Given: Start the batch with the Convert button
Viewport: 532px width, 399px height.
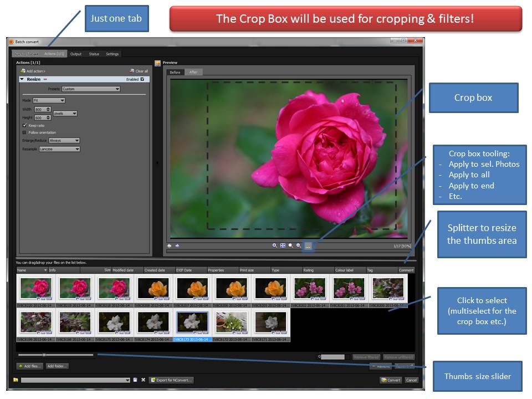Looking at the screenshot, I should (391, 380).
